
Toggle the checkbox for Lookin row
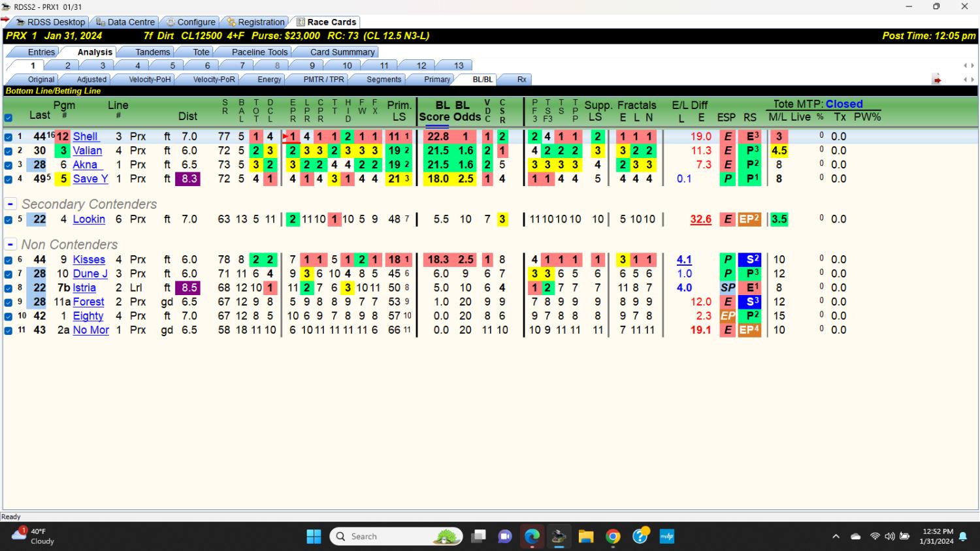click(x=8, y=220)
